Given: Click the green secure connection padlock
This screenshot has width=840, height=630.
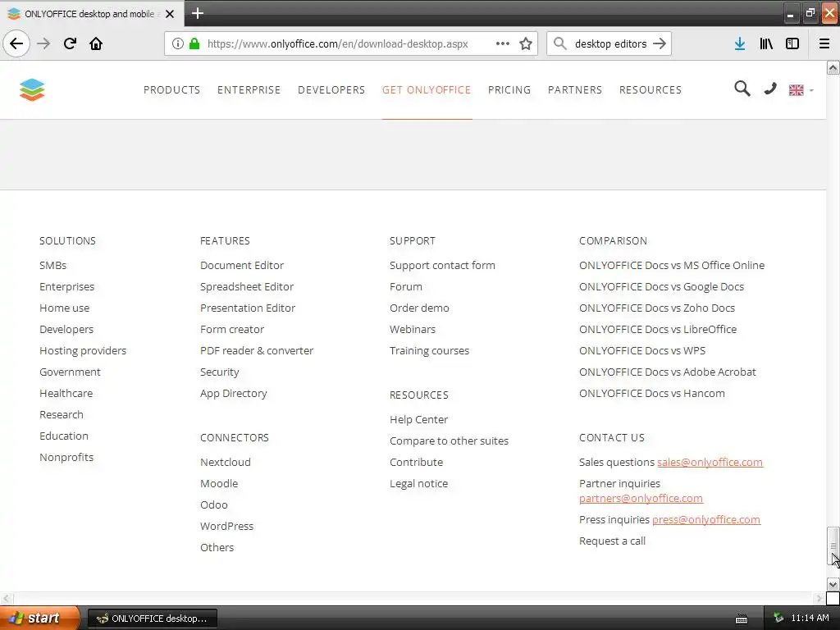Looking at the screenshot, I should (x=194, y=43).
